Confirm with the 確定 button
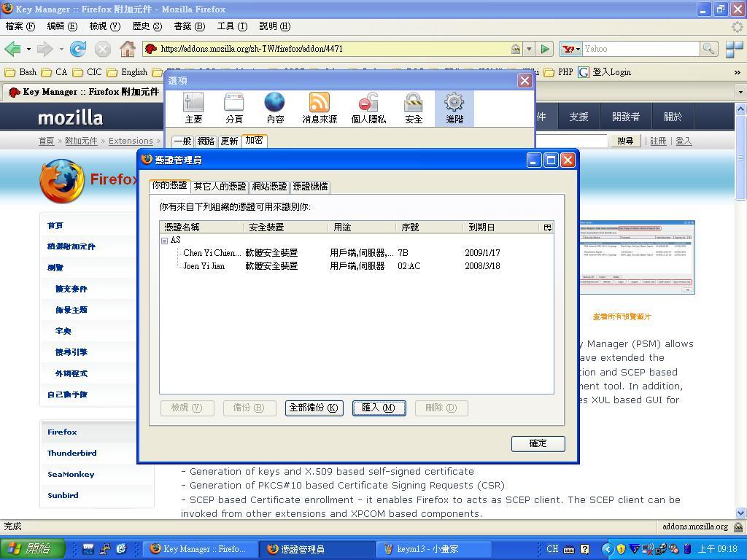This screenshot has height=560, width=747. coord(538,444)
